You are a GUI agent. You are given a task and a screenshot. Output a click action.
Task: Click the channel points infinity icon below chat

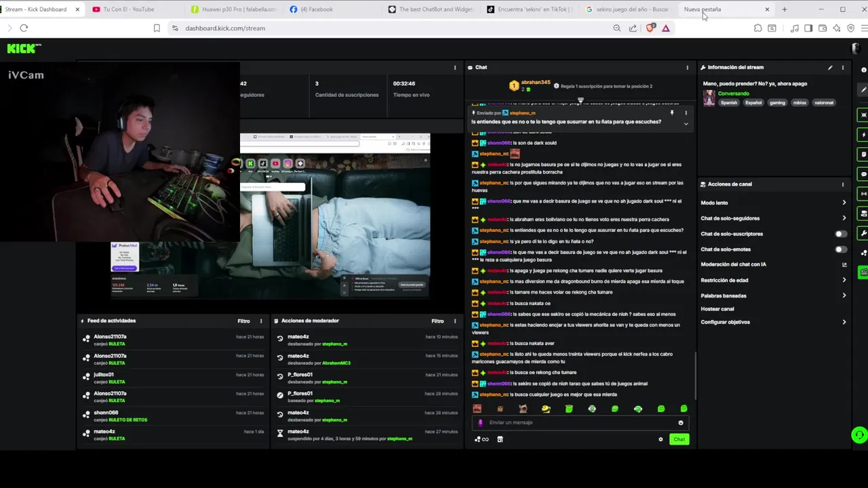coord(481,439)
